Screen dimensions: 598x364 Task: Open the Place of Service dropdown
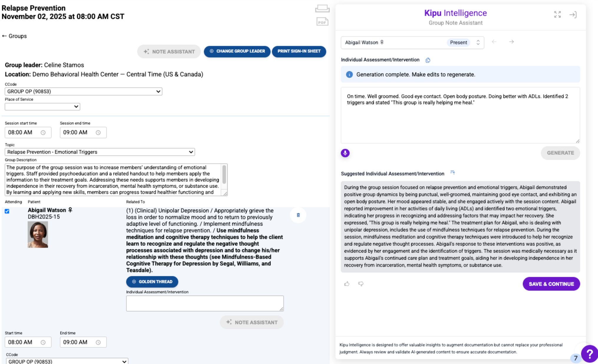coord(42,107)
